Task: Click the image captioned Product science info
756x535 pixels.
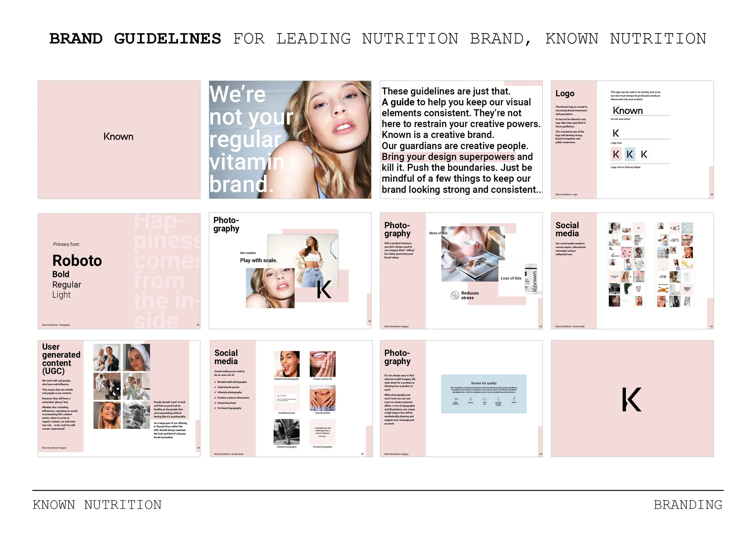Action: (322, 364)
